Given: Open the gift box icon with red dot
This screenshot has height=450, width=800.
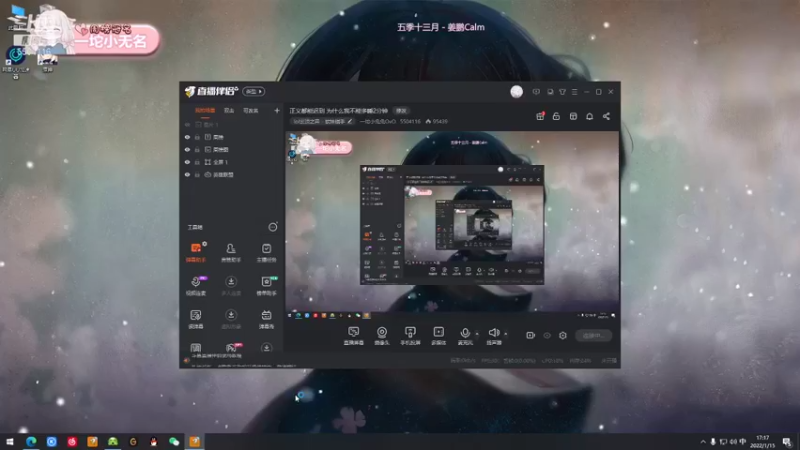Looking at the screenshot, I should [540, 116].
